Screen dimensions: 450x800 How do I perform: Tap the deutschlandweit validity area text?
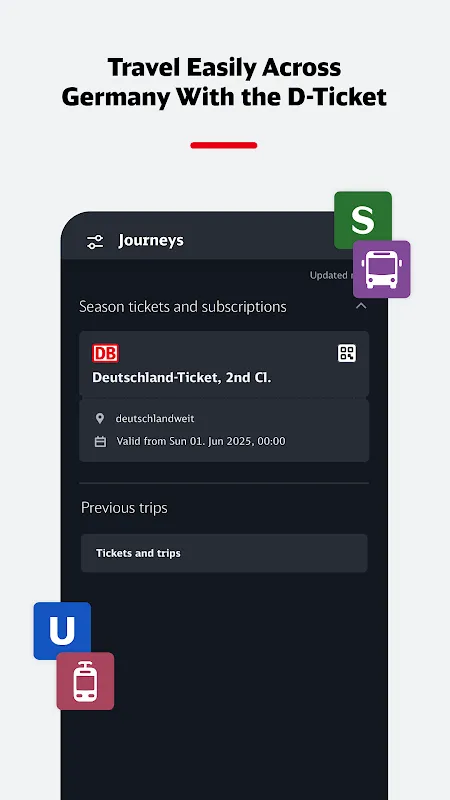155,419
